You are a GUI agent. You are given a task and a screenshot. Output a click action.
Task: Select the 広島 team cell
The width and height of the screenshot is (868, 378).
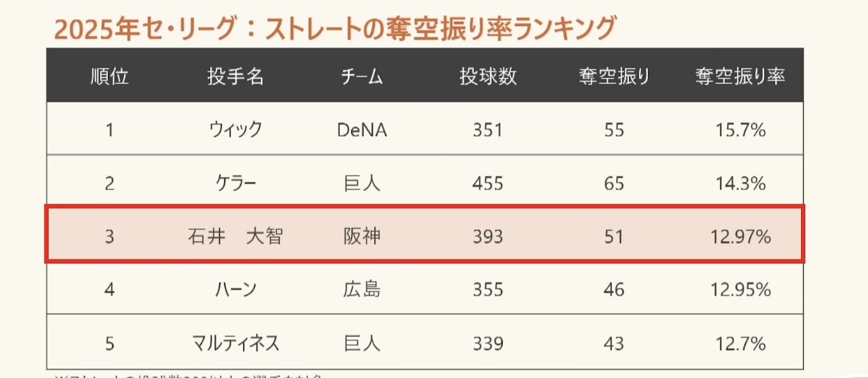[362, 290]
